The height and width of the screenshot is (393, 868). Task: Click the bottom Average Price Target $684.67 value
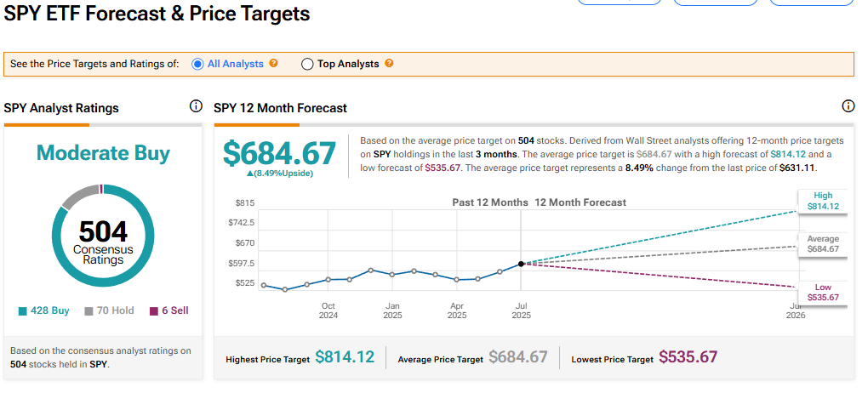517,357
